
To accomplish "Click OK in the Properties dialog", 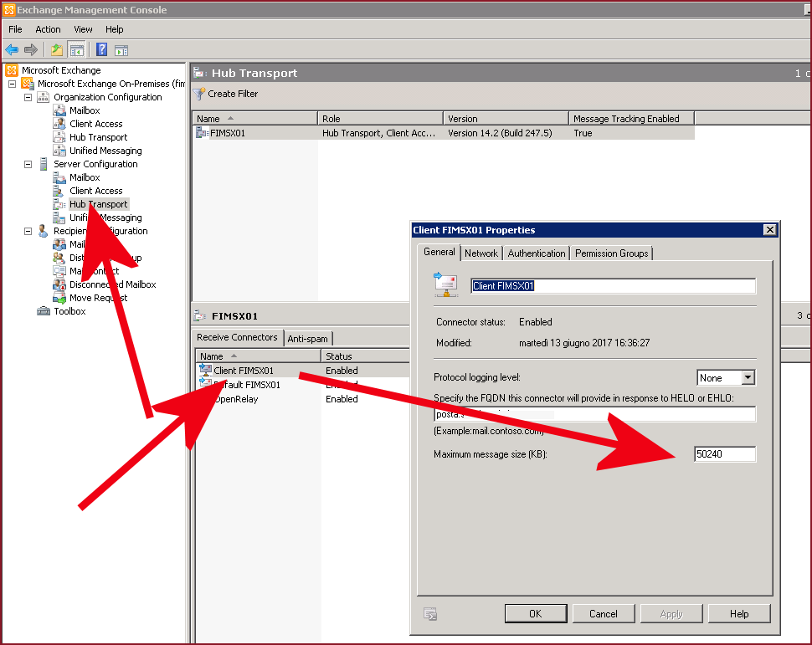I will pos(536,613).
